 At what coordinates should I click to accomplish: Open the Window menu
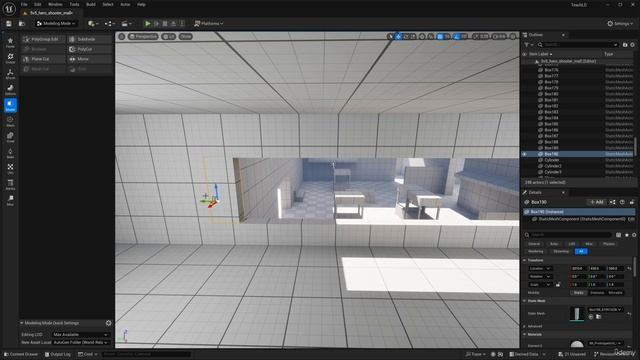pos(55,4)
